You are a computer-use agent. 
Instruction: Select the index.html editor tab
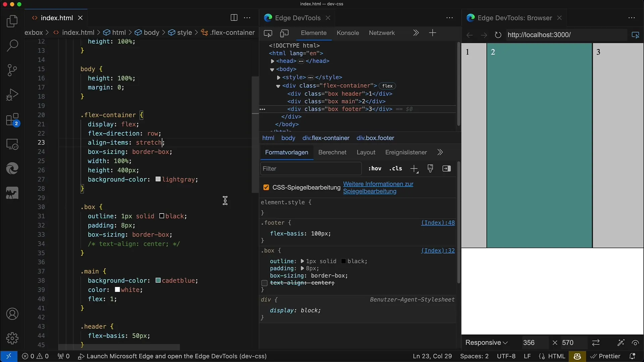coord(57,18)
